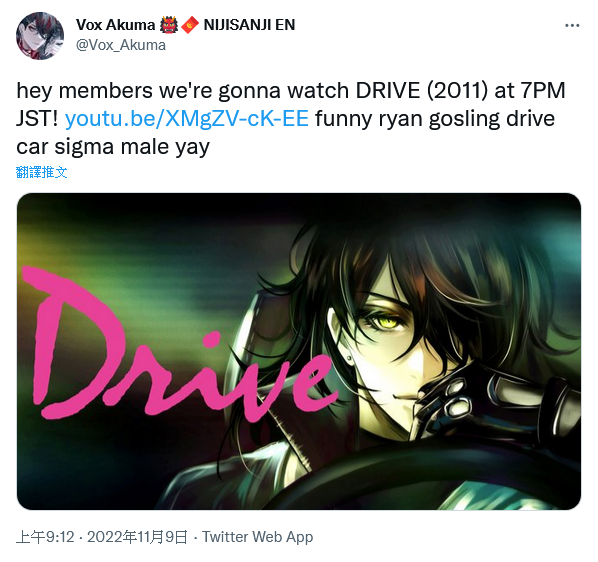
Task: Click the 'sigma male yay' tweet text
Action: coord(132,147)
